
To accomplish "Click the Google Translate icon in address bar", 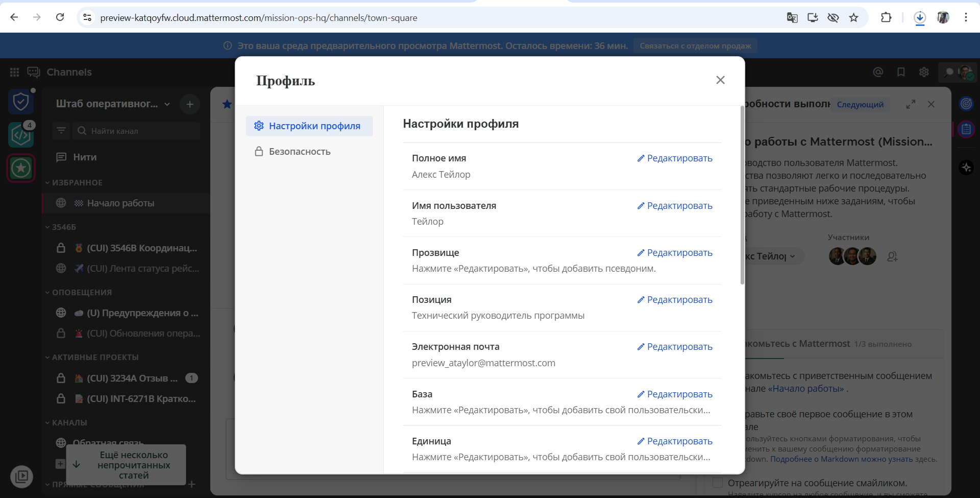I will 792,17.
